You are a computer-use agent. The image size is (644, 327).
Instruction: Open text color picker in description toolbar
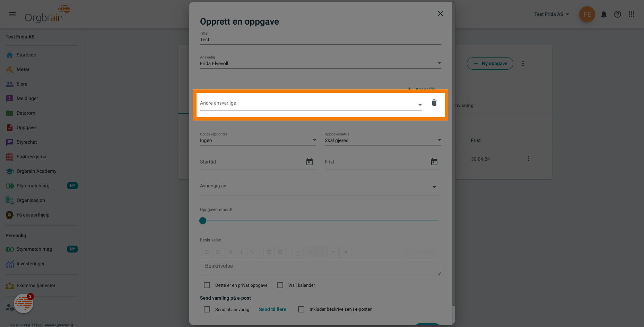(x=298, y=252)
